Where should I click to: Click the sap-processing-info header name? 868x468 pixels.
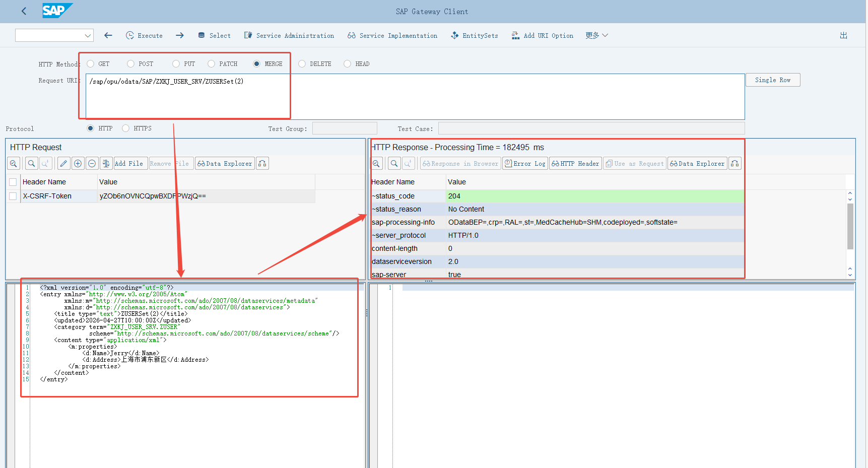pos(403,222)
